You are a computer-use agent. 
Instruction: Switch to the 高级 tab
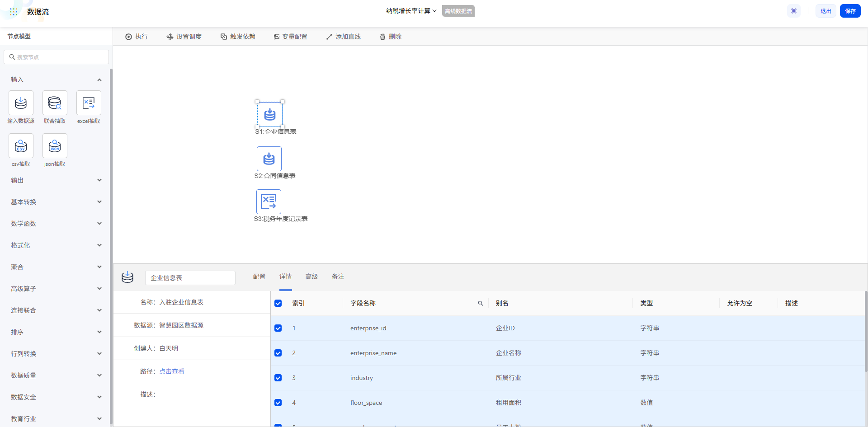311,277
